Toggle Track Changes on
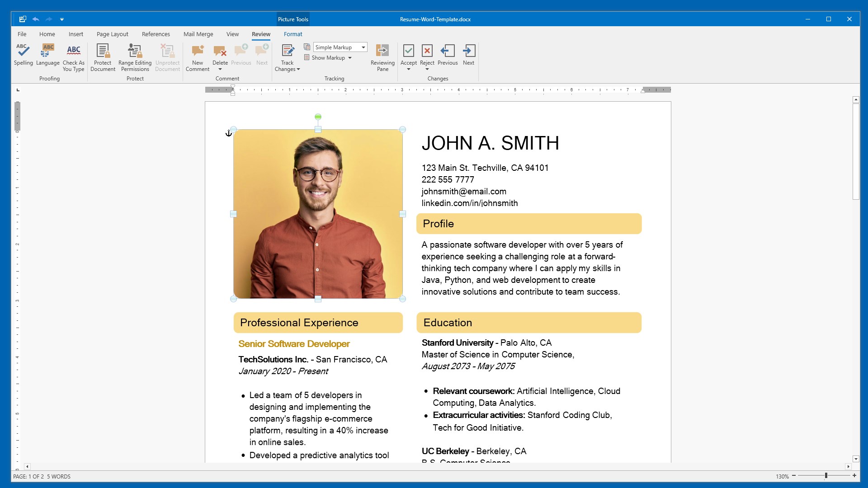 pyautogui.click(x=287, y=56)
